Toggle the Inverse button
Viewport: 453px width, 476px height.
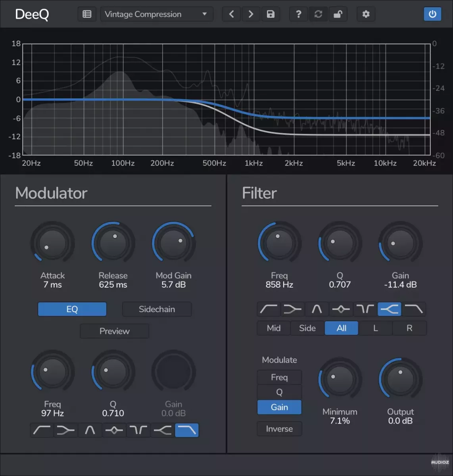[279, 429]
